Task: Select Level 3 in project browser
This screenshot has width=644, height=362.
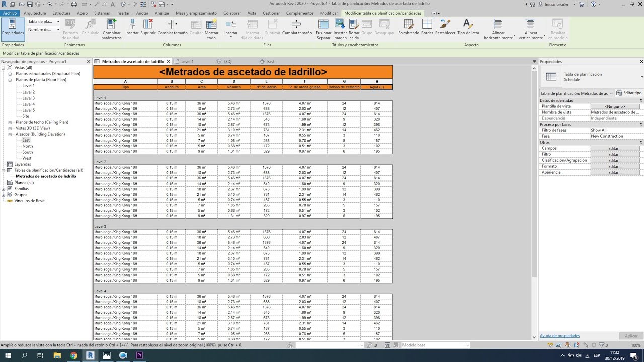Action: tap(29, 98)
